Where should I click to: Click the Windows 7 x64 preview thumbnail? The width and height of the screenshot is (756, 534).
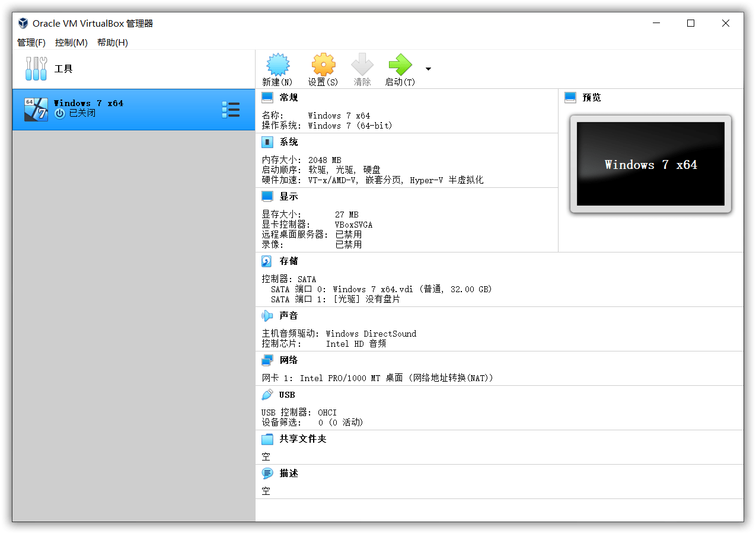pos(650,165)
